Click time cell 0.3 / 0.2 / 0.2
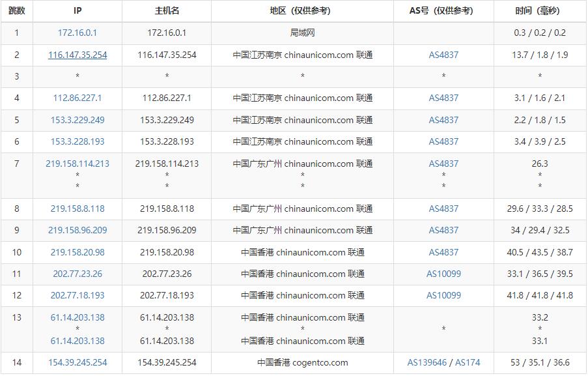588x376 pixels. coord(540,33)
